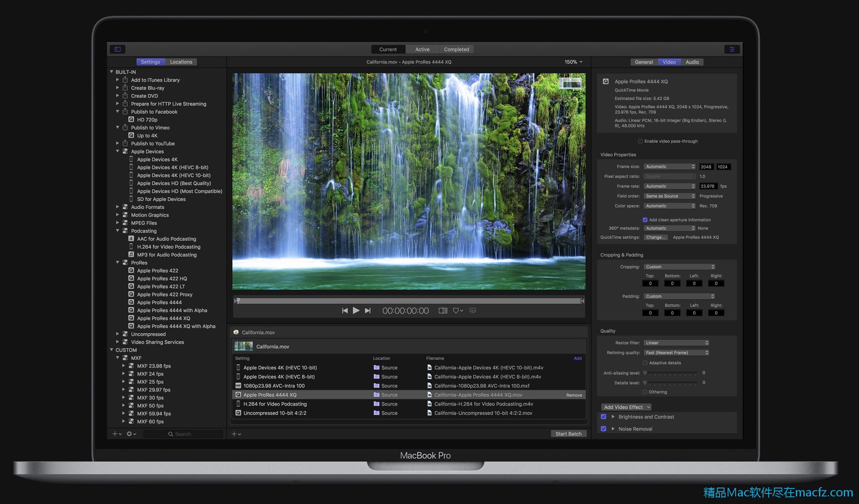Disable Brightness and Contrast effect checkbox

click(603, 416)
